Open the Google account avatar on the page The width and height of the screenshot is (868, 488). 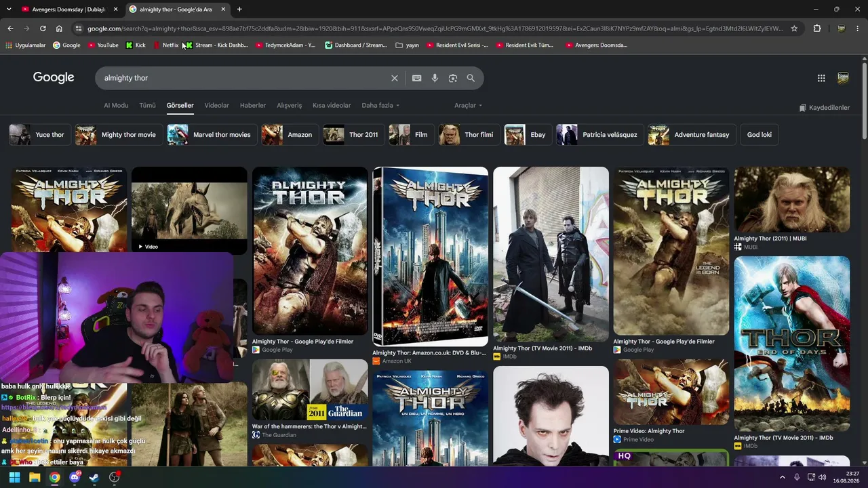coord(843,78)
